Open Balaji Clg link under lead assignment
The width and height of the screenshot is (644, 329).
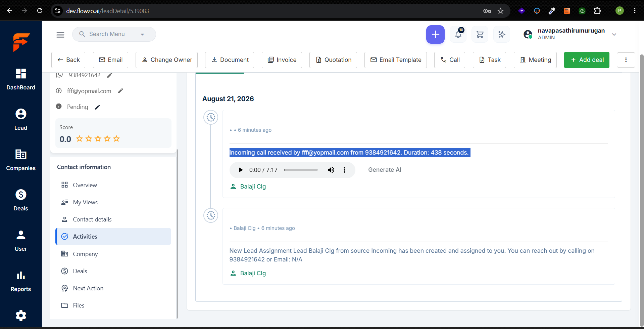[253, 273]
